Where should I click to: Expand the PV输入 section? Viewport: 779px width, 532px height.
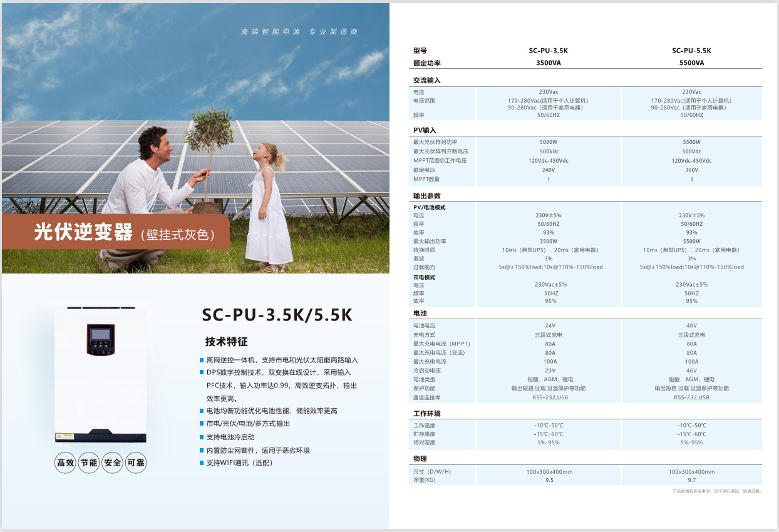[x=426, y=130]
